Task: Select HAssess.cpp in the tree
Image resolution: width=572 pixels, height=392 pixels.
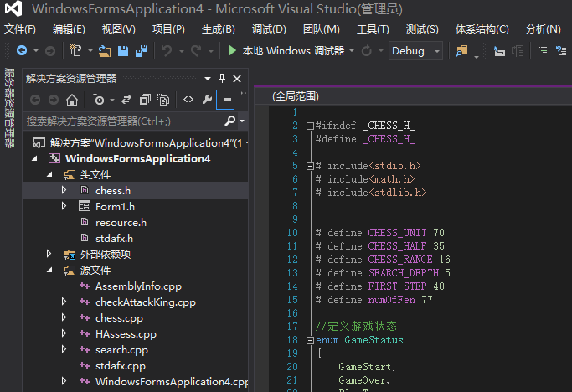Action: [126, 334]
